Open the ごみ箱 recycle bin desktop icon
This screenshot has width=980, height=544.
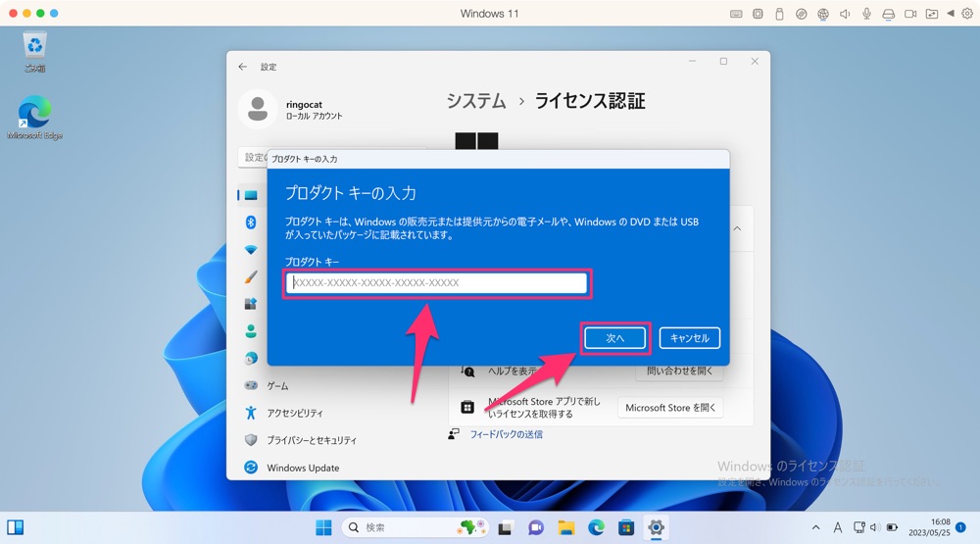point(34,53)
